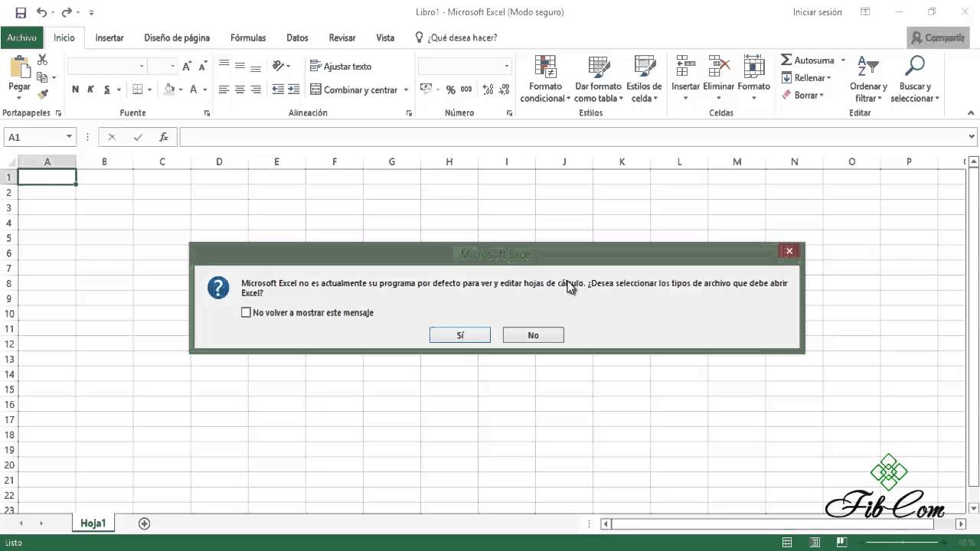Click Iniciar sesión link

817,12
